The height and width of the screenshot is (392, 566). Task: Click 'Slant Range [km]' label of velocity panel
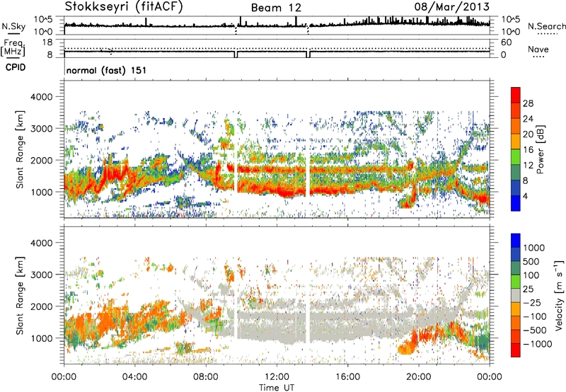(x=20, y=296)
